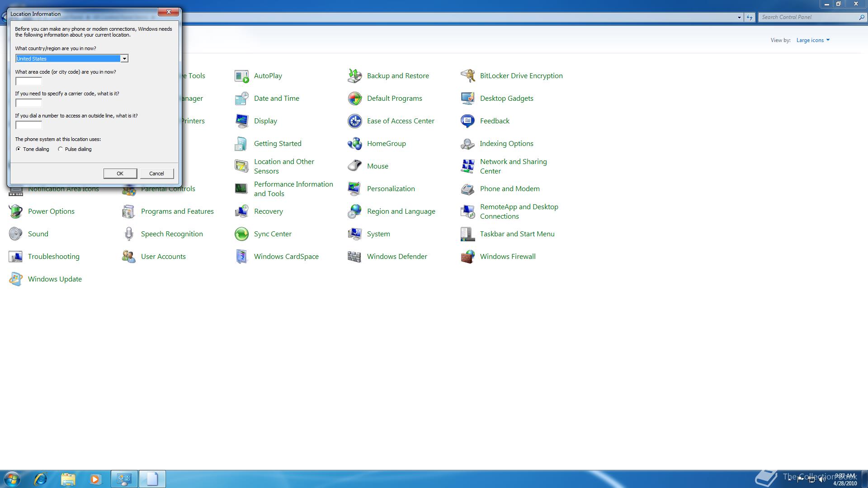Open the Backup and Restore icon
The width and height of the screenshot is (868, 488).
point(355,76)
